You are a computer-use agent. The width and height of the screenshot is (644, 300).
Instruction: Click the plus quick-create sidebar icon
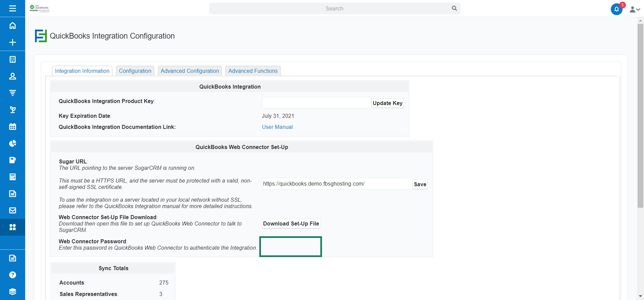pyautogui.click(x=12, y=42)
